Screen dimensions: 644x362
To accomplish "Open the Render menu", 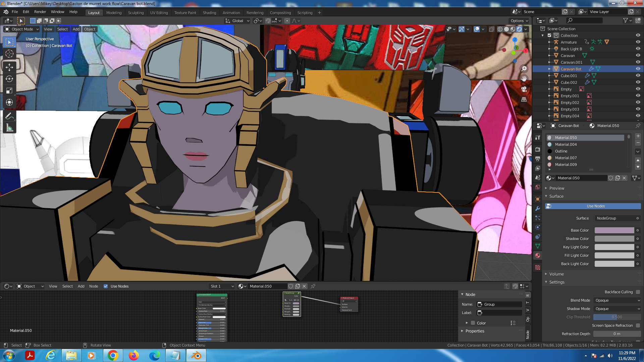I will pos(40,12).
